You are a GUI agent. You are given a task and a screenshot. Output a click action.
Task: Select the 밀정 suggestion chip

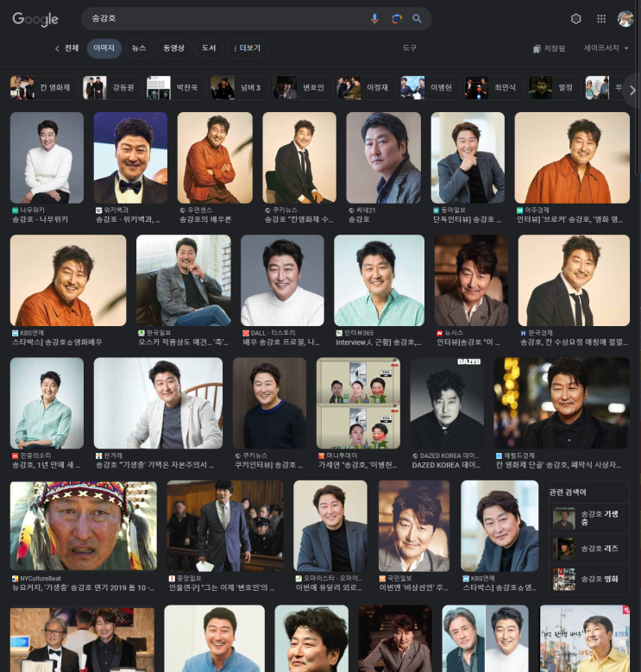tap(555, 87)
